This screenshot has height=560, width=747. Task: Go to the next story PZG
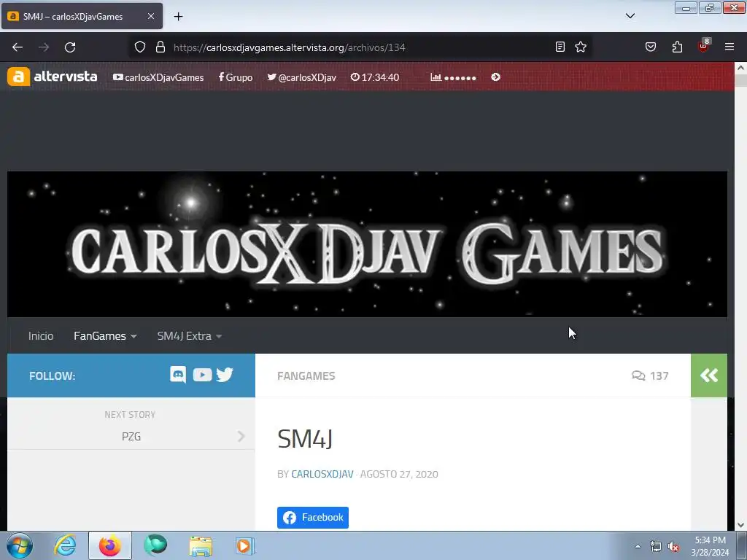tap(131, 437)
